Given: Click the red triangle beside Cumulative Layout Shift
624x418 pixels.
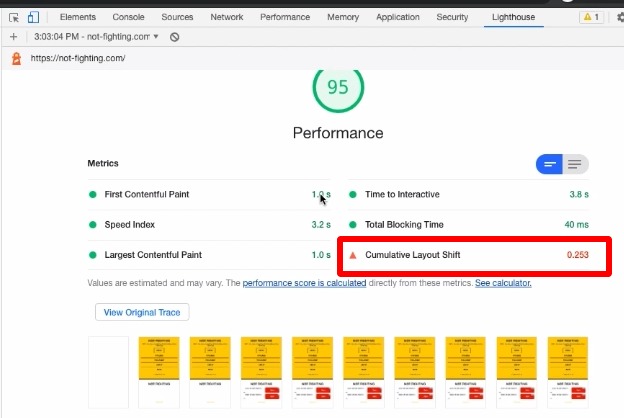Looking at the screenshot, I should click(x=353, y=255).
